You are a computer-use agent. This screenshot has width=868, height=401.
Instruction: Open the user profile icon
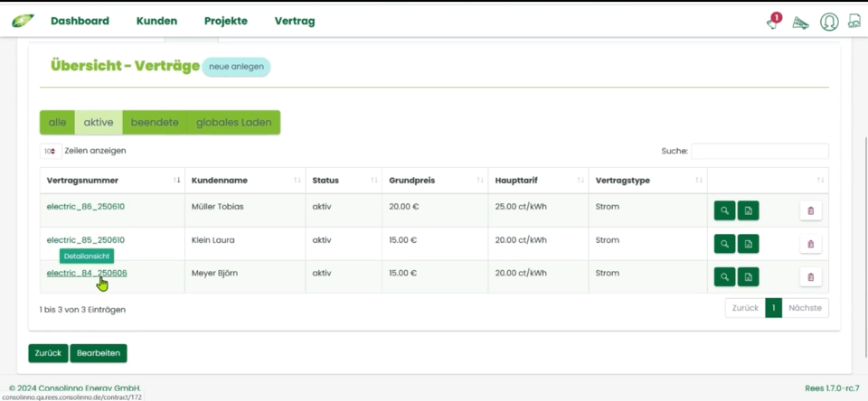coord(829,22)
